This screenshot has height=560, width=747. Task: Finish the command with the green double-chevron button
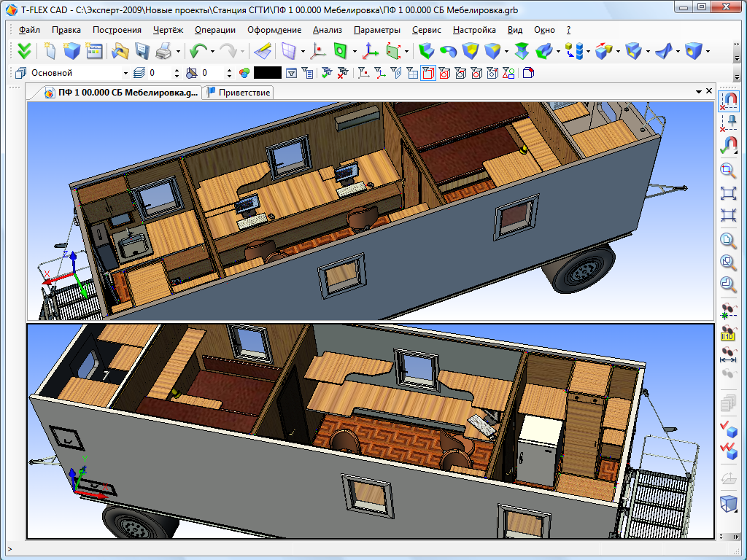pyautogui.click(x=24, y=52)
